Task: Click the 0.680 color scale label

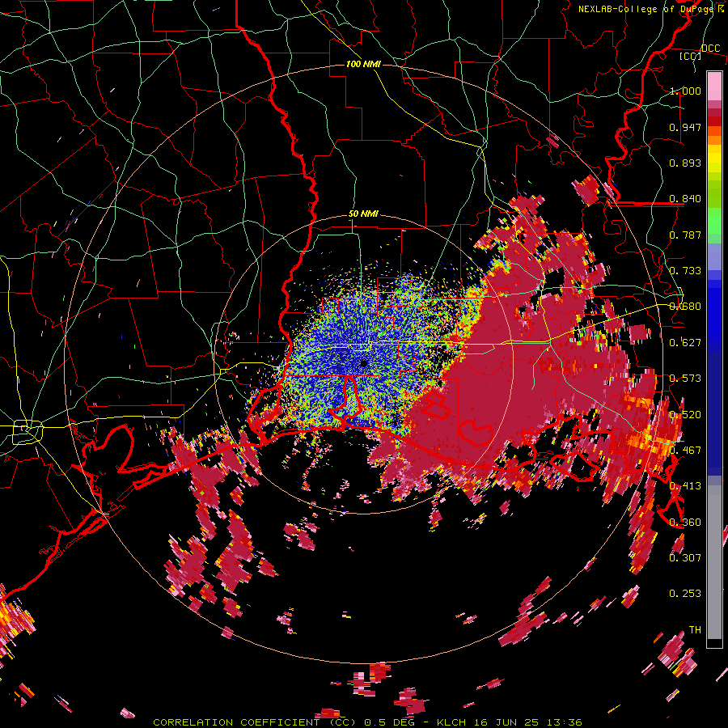Action: pyautogui.click(x=685, y=307)
